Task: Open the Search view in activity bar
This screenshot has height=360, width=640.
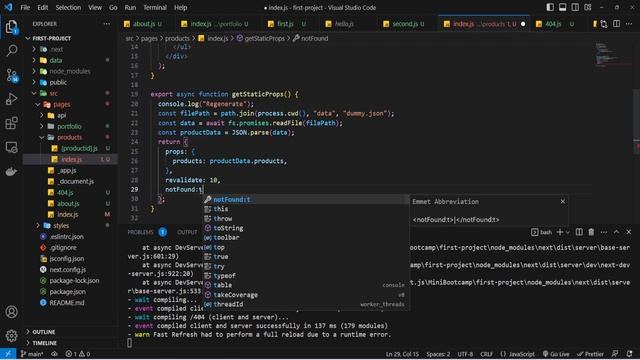Action: [x=11, y=51]
